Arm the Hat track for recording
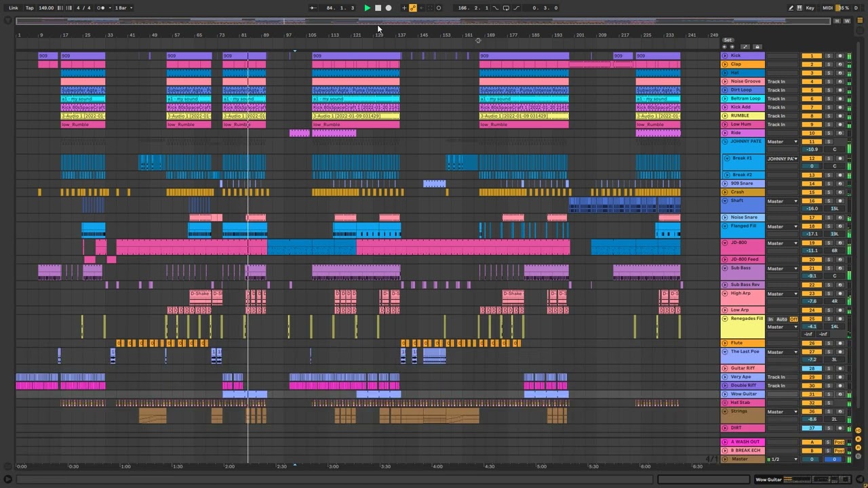This screenshot has width=868, height=488. (840, 73)
